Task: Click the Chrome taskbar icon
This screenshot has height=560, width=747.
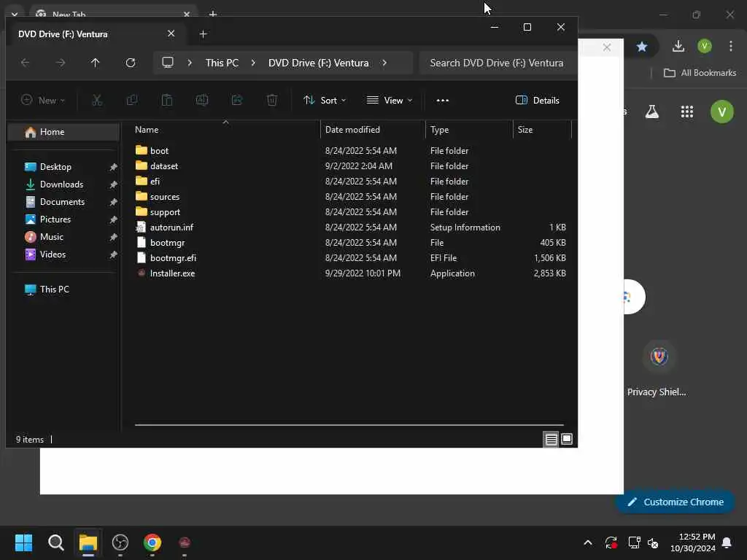Action: (x=152, y=542)
